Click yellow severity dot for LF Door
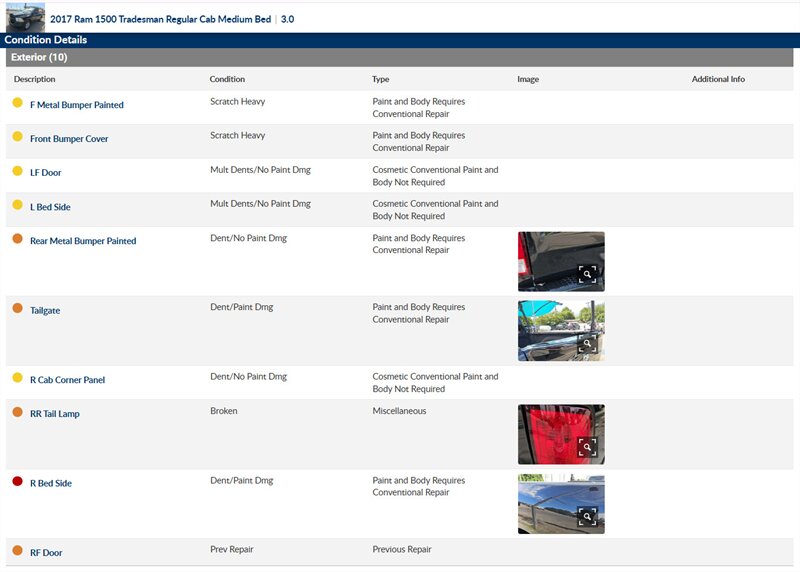800x572 pixels. pos(17,170)
